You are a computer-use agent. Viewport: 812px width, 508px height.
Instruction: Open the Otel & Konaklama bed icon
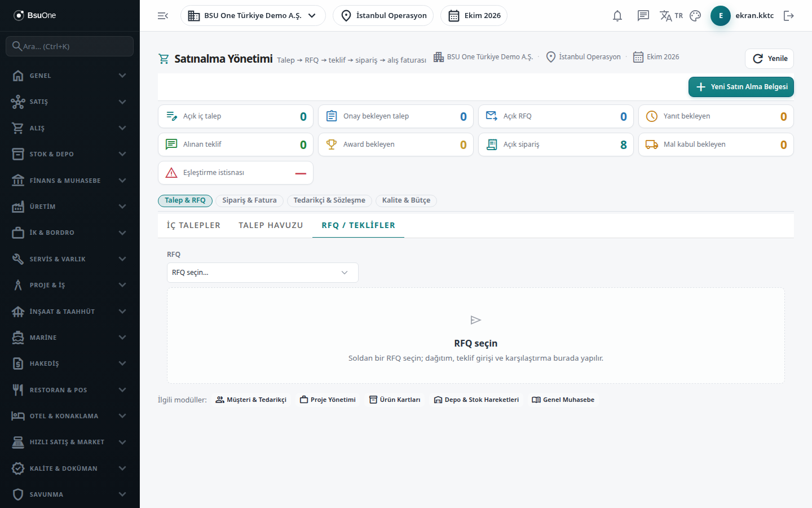point(18,416)
